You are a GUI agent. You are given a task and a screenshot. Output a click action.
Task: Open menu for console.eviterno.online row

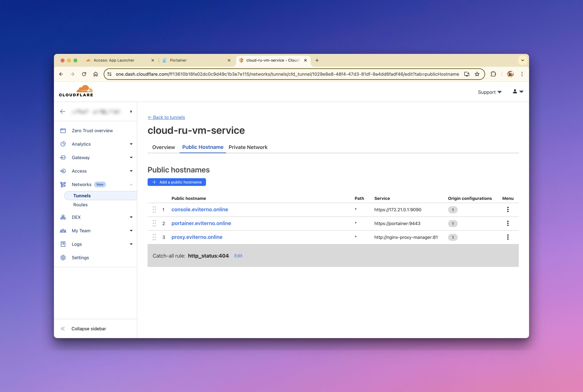tap(508, 209)
